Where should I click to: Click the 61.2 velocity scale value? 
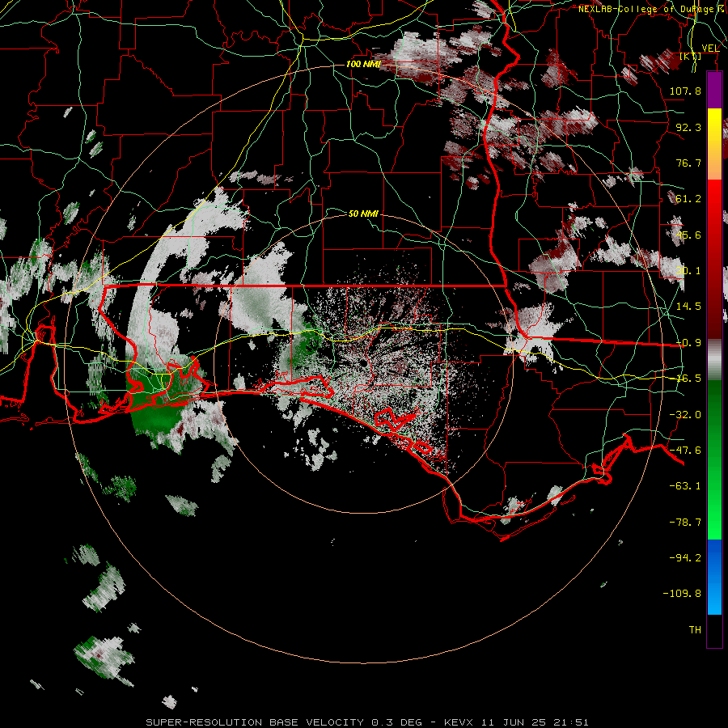[x=688, y=199]
